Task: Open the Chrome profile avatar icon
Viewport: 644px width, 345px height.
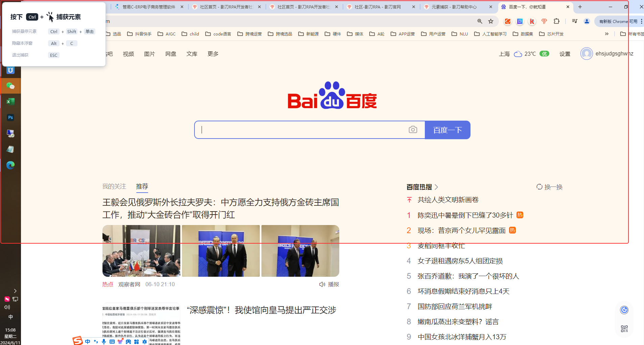Action: pyautogui.click(x=587, y=21)
